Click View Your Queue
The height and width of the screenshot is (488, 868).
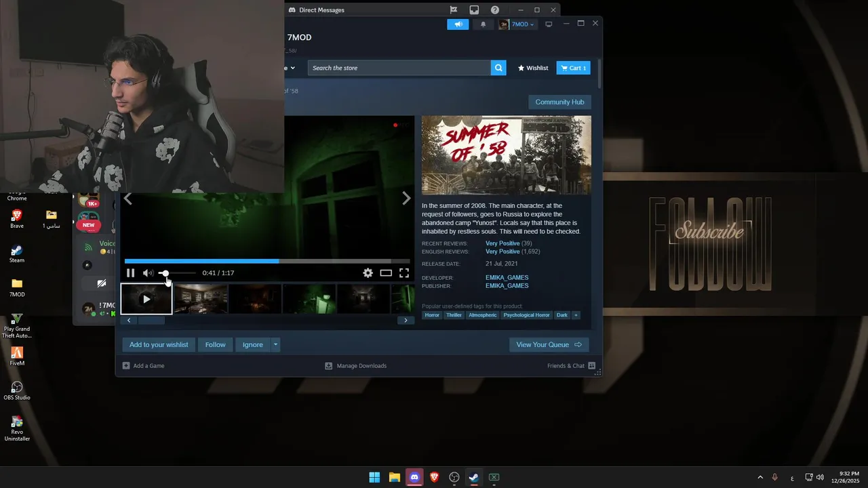tap(549, 344)
